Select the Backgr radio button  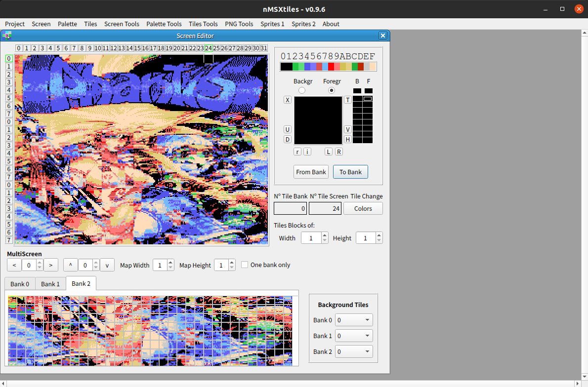click(x=302, y=90)
